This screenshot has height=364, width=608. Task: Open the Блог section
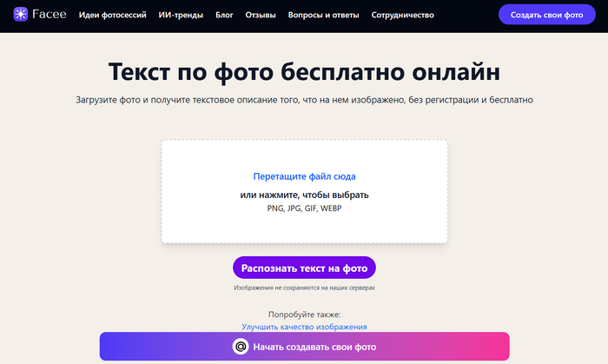point(224,16)
